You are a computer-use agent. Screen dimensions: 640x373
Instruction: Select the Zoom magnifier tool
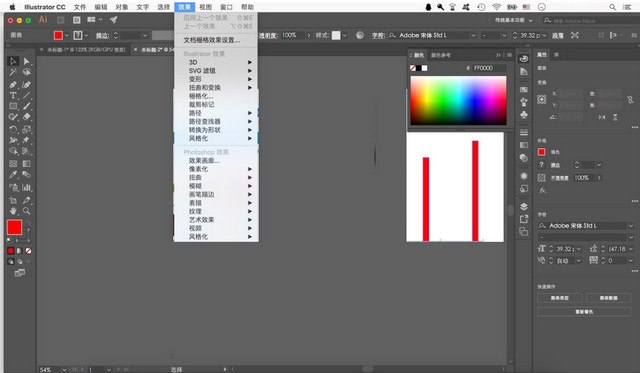[x=27, y=211]
